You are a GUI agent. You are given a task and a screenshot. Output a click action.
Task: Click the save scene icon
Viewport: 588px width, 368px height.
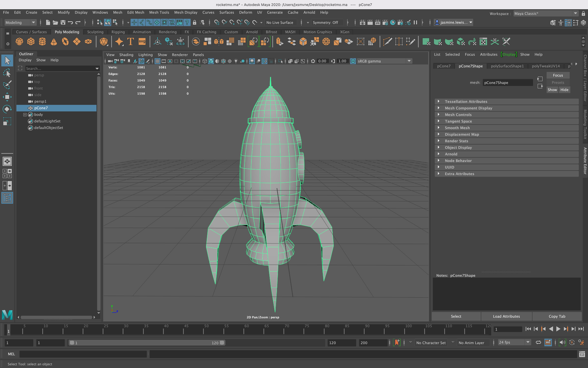(x=63, y=23)
